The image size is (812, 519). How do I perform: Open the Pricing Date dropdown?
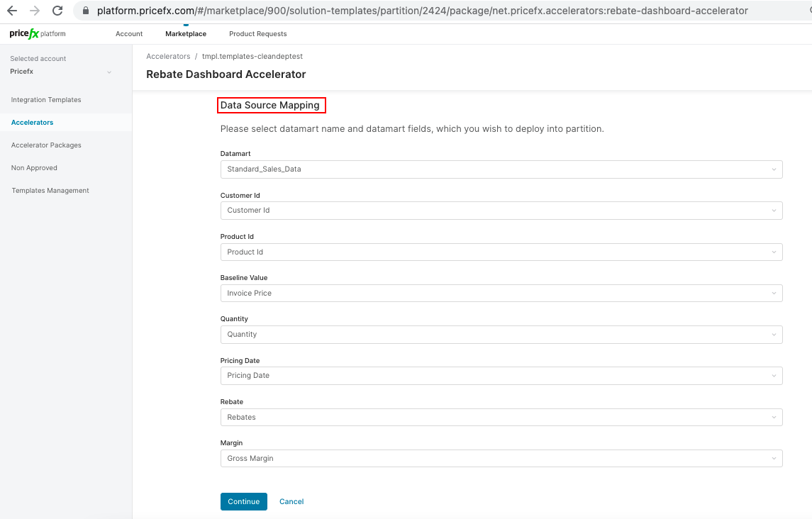click(x=501, y=376)
